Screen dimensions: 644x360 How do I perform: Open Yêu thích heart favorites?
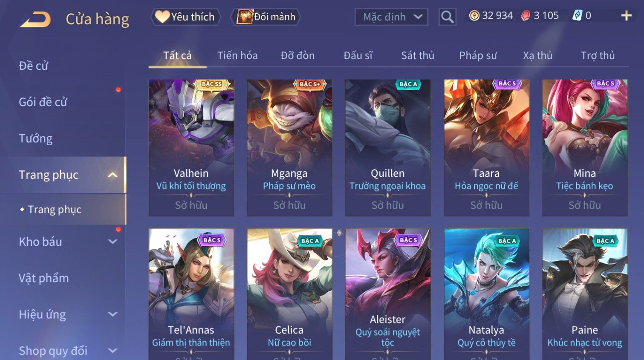[x=185, y=17]
